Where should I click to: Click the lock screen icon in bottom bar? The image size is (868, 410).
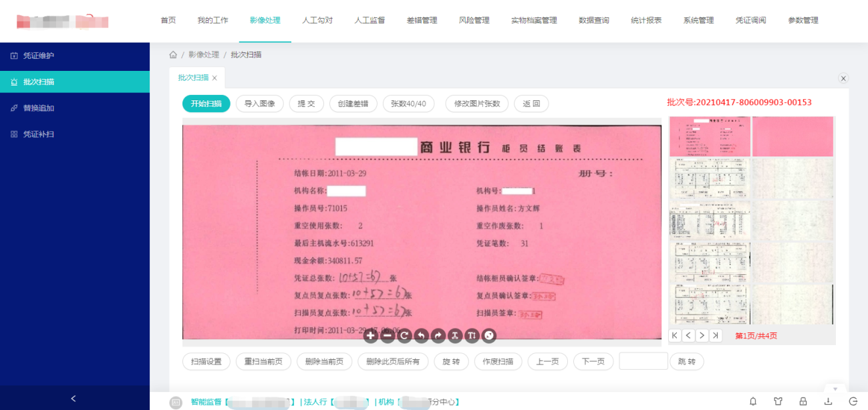coord(803,401)
